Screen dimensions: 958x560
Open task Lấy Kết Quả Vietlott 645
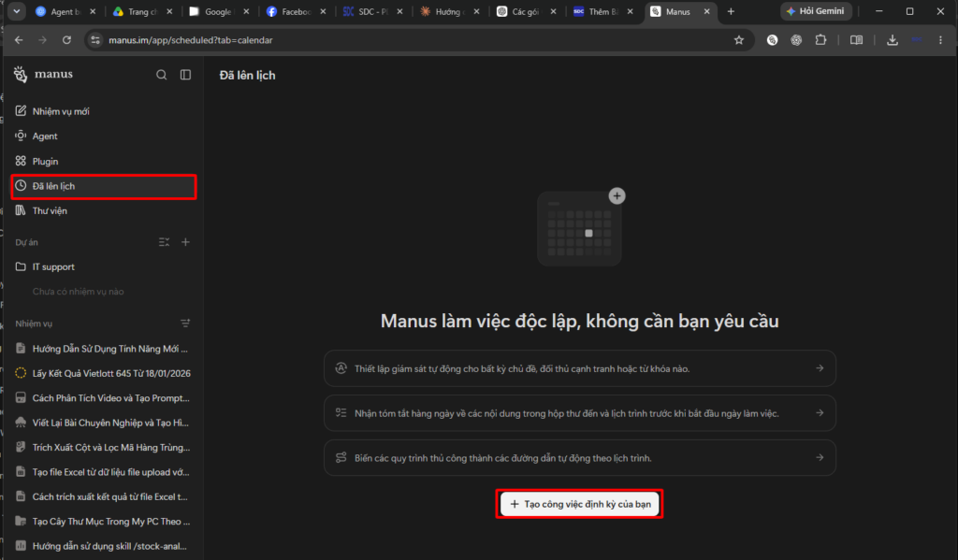click(x=104, y=373)
